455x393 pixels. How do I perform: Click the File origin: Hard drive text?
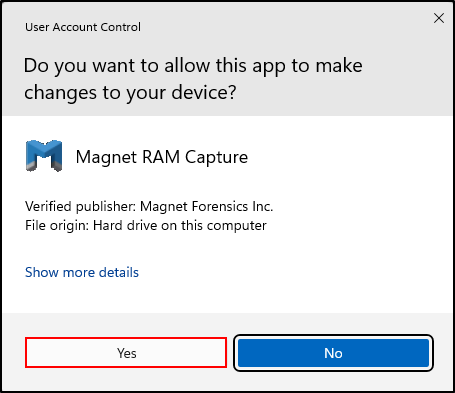point(146,225)
